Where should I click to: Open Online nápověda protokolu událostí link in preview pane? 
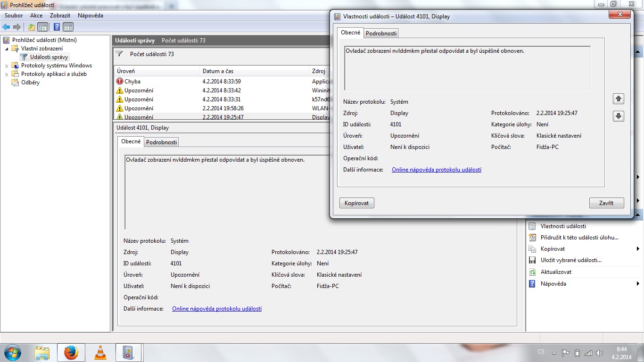point(217,309)
